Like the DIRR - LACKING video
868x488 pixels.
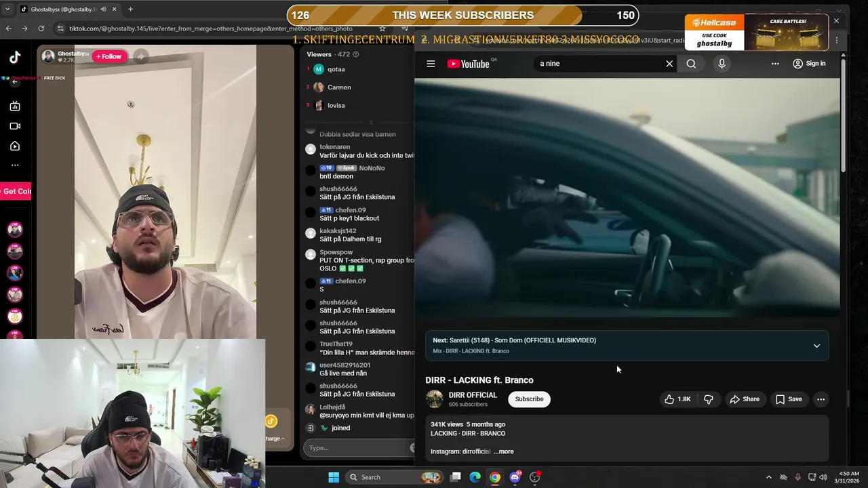(x=677, y=399)
